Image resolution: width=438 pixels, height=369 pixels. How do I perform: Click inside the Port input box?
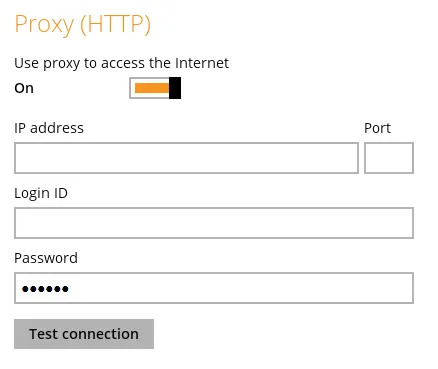[x=389, y=158]
